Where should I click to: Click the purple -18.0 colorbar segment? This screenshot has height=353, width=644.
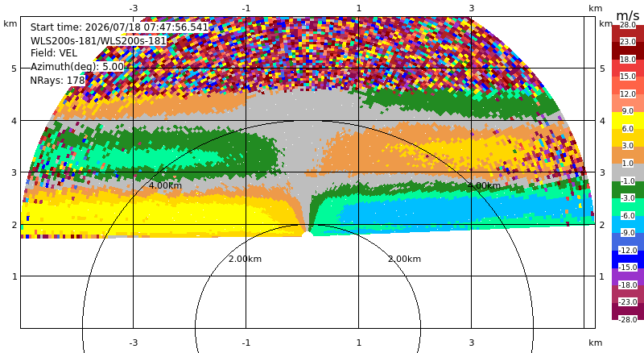(x=628, y=276)
